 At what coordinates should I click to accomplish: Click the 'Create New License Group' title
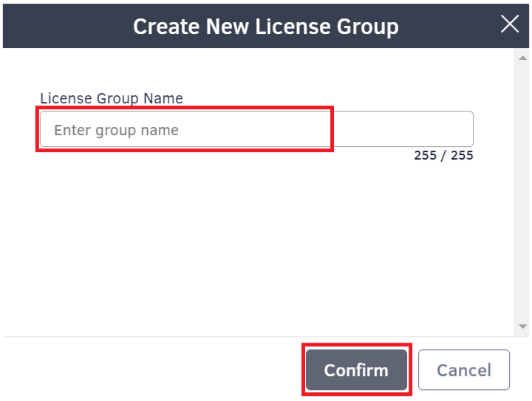pyautogui.click(x=265, y=27)
